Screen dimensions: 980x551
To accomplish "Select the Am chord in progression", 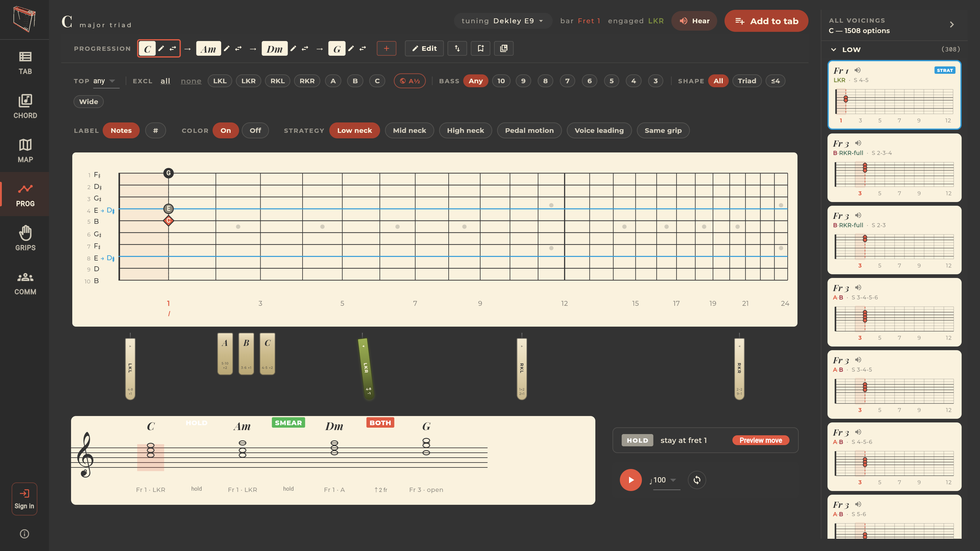I will click(208, 49).
